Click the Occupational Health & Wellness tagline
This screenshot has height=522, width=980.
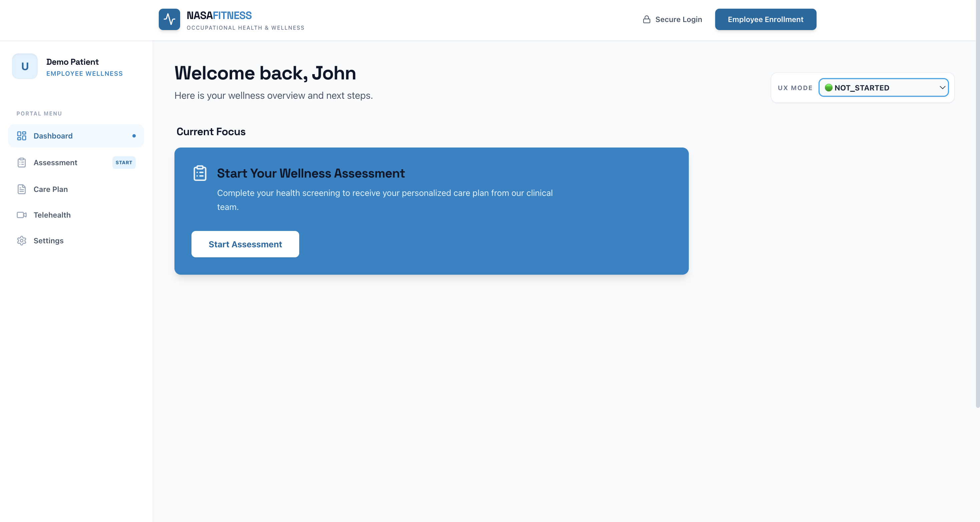click(x=246, y=28)
